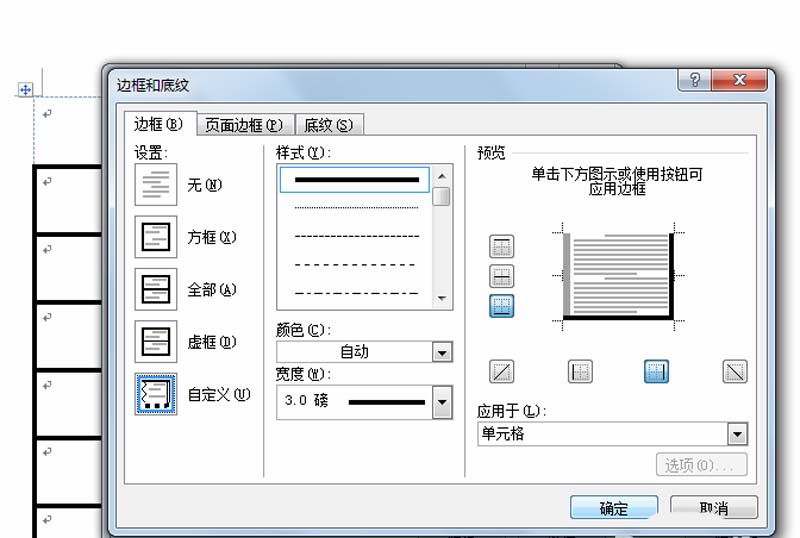Click the table move handle in document
Viewport: 800px width, 538px height.
(25, 90)
